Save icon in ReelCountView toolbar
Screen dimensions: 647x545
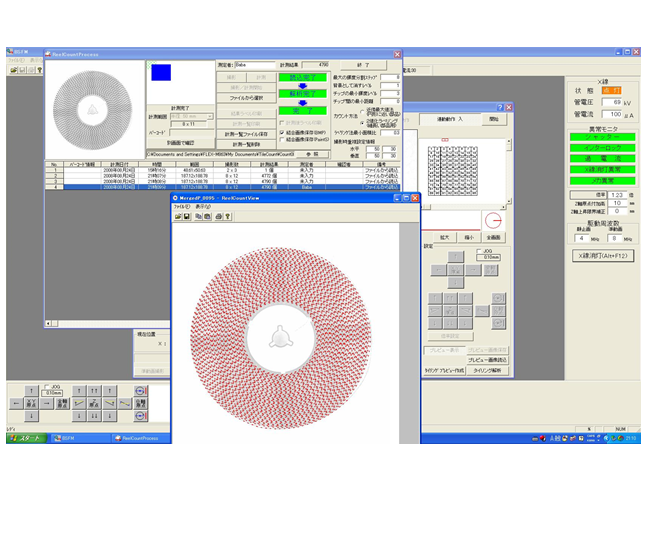coord(187,216)
